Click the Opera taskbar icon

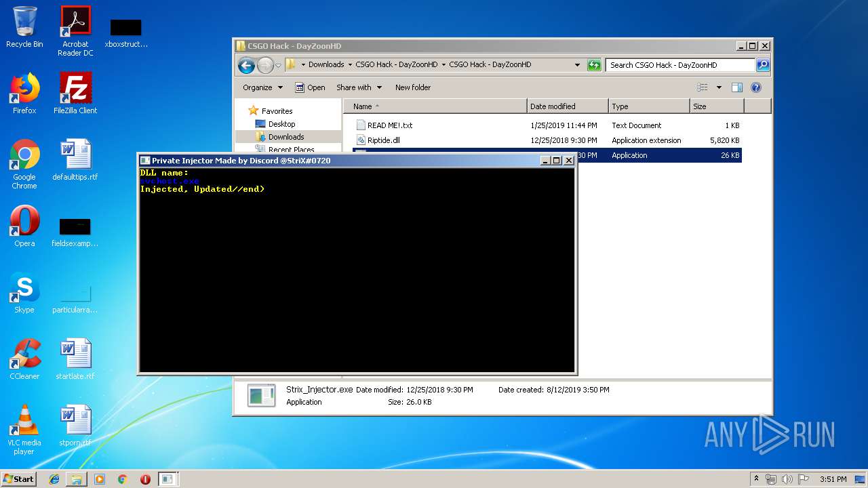click(x=145, y=479)
